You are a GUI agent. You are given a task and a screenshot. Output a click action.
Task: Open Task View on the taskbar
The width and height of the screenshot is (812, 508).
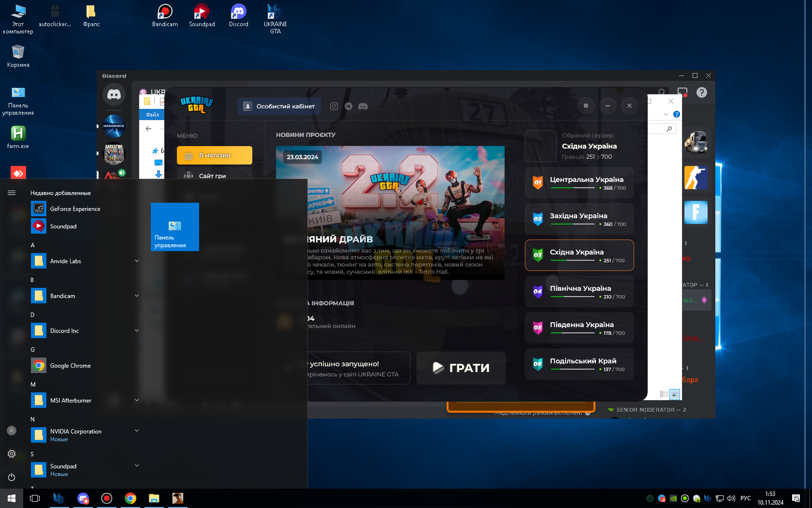pyautogui.click(x=35, y=498)
